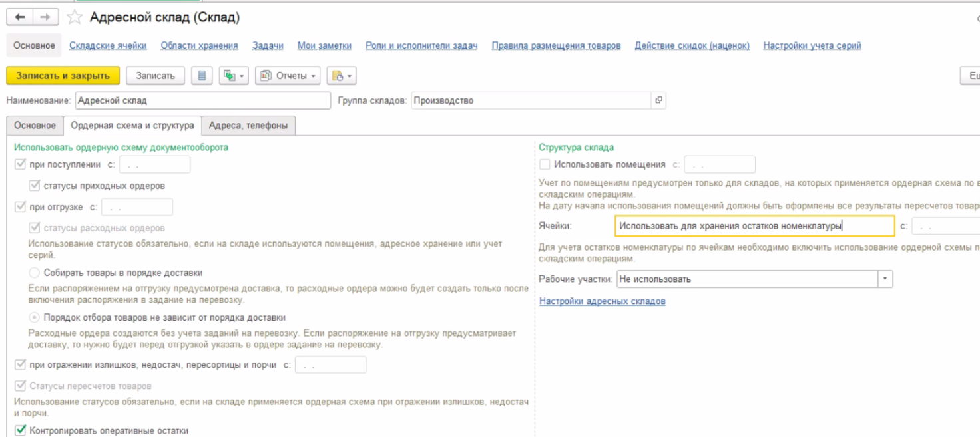
Task: Click the Записать button
Action: click(155, 76)
